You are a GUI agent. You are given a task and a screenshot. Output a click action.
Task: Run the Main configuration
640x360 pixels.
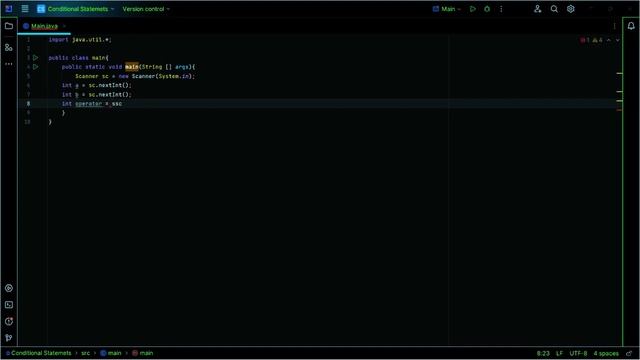(x=473, y=9)
